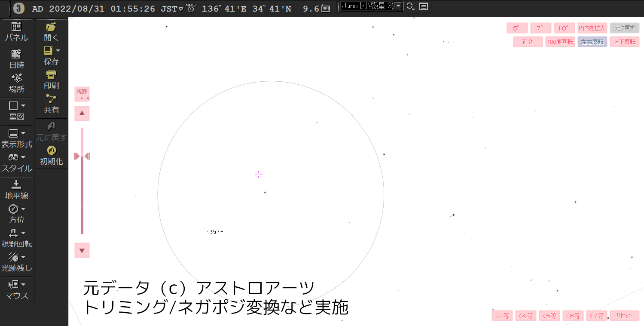This screenshot has width=644, height=326.
Task: Open the 日時 date and time settings
Action: 17,59
